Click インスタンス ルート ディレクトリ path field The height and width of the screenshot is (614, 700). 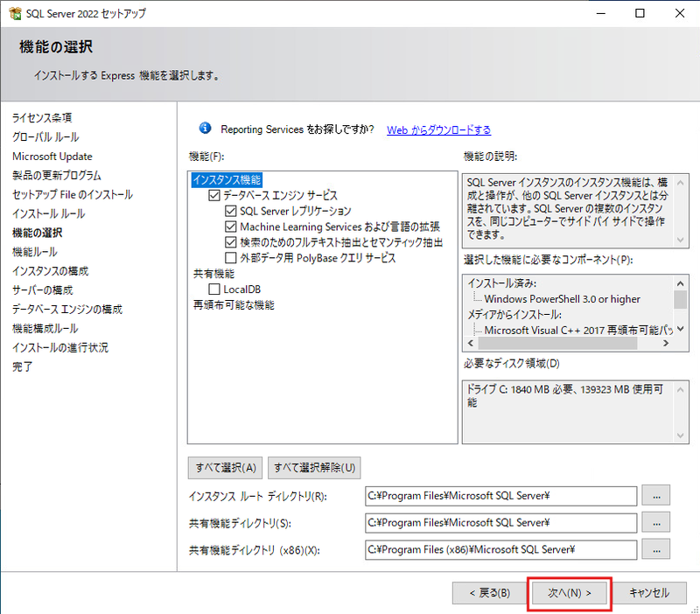coord(500,496)
